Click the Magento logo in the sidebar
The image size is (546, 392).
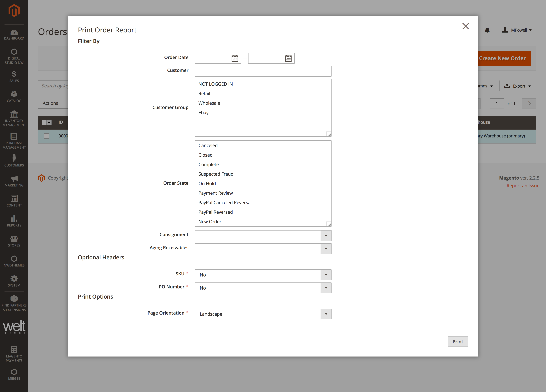coord(14,11)
